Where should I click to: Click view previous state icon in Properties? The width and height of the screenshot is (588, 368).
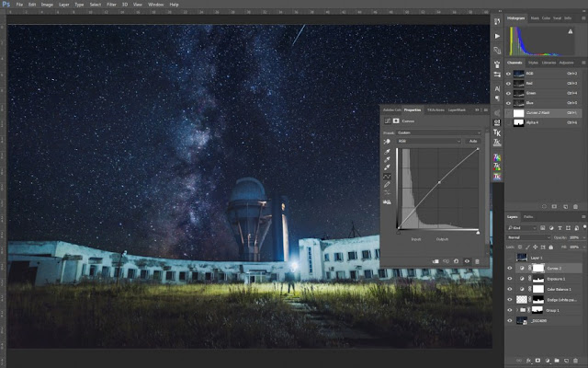446,261
